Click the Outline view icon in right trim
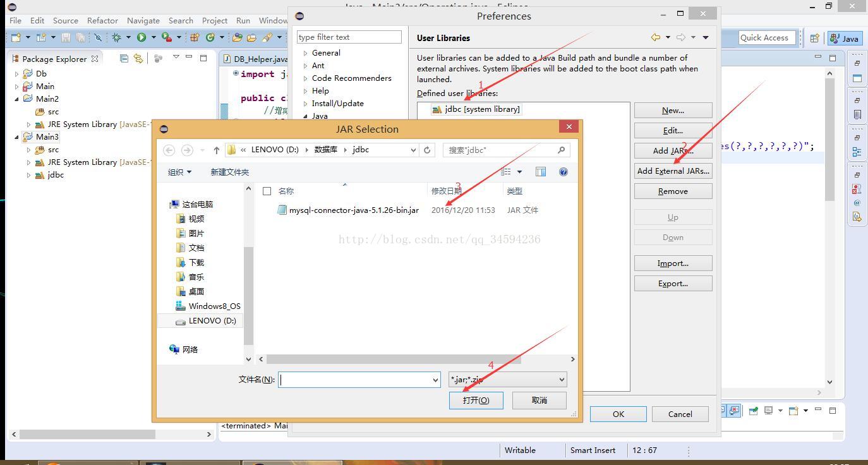The width and height of the screenshot is (868, 465). coord(857,152)
